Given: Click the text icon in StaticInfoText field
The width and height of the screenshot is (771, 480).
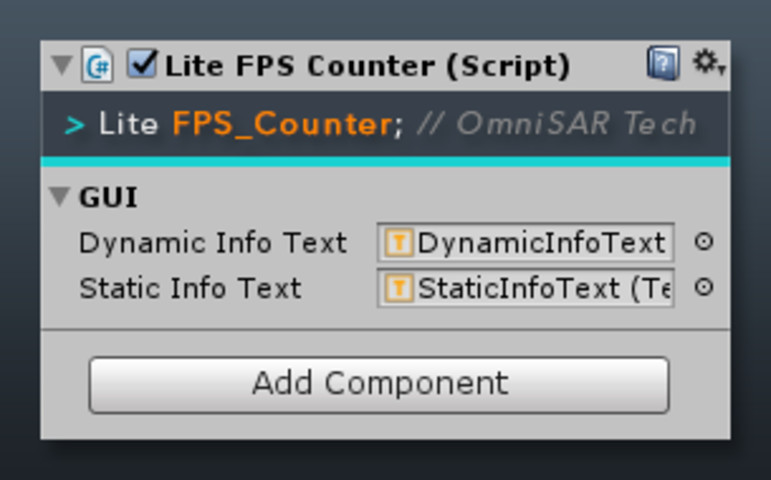Looking at the screenshot, I should [x=399, y=288].
